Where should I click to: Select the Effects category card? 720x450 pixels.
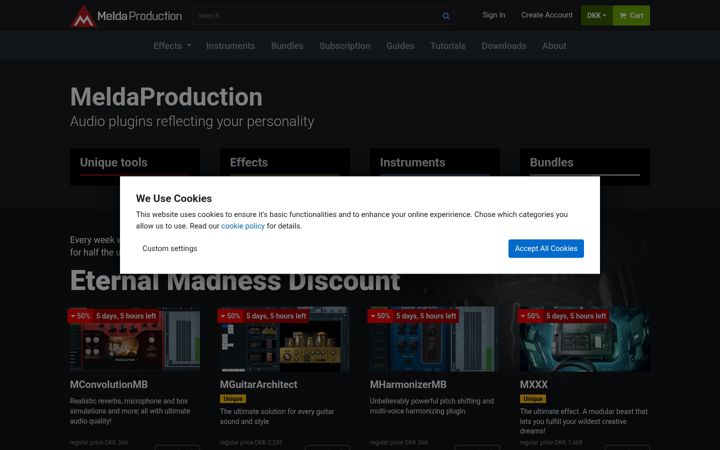(285, 167)
